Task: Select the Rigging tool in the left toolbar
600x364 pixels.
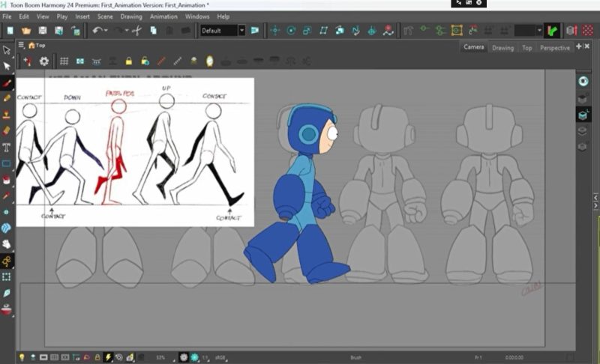Action: point(7,261)
